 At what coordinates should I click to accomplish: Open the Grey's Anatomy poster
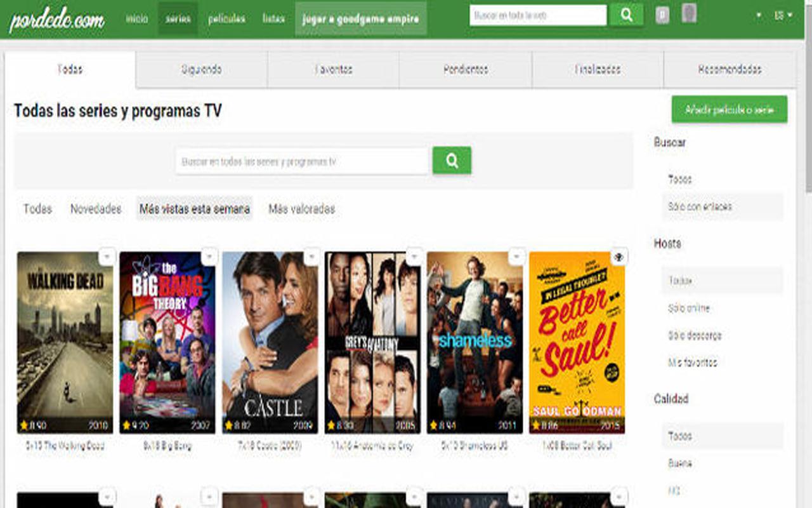tap(372, 343)
